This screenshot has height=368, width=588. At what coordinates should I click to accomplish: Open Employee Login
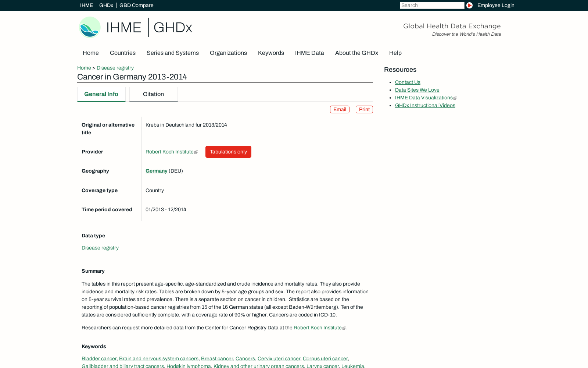496,5
